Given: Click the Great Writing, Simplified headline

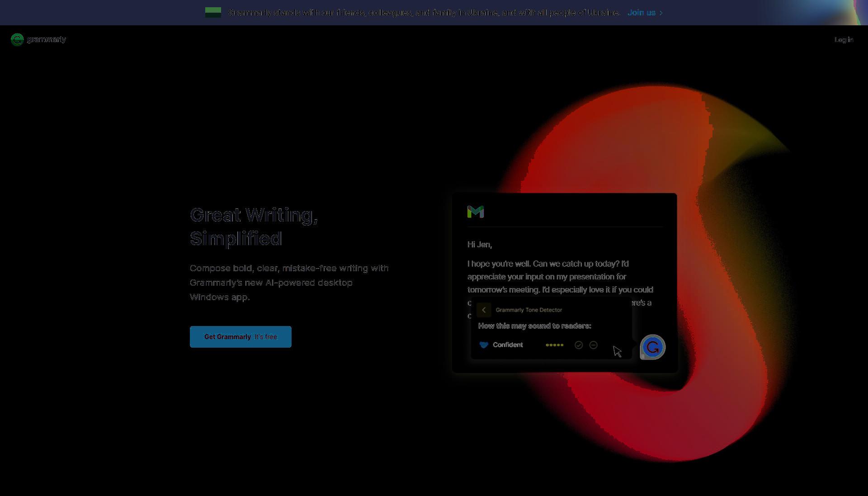Looking at the screenshot, I should (x=254, y=227).
